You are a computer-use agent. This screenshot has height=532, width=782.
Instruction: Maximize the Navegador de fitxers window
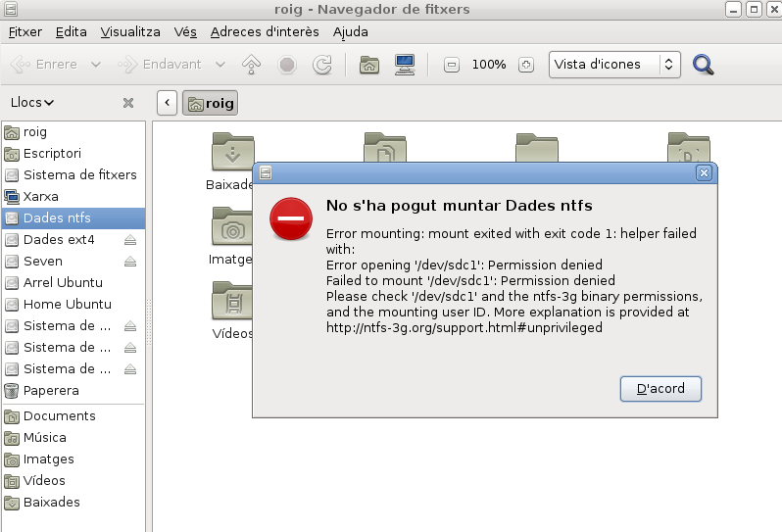point(755,9)
